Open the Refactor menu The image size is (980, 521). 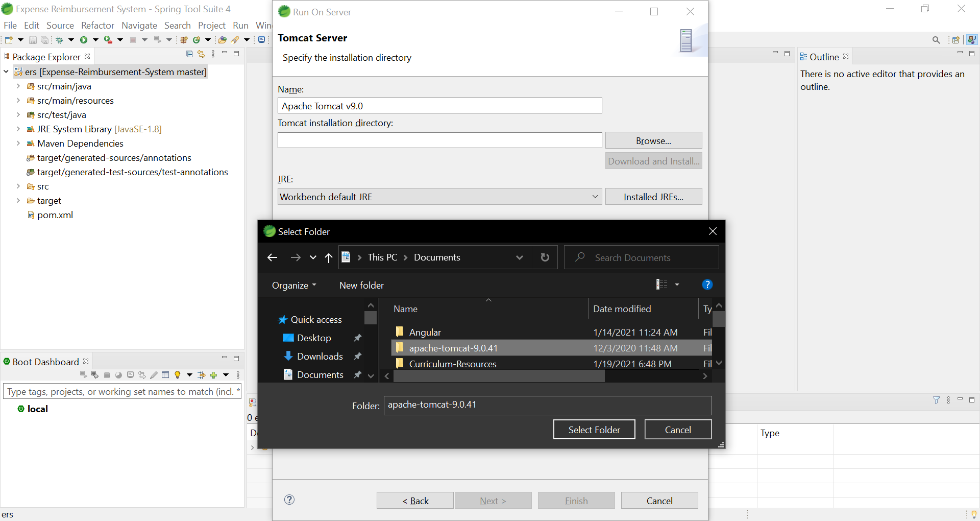point(97,25)
